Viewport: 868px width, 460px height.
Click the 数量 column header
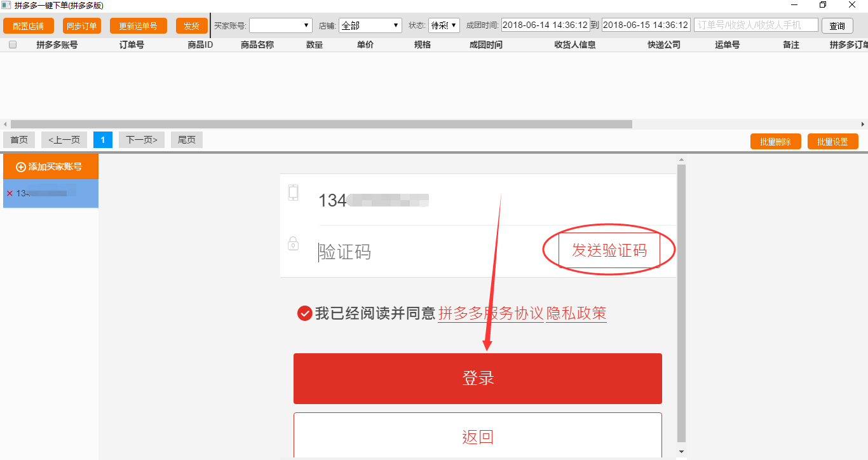315,45
